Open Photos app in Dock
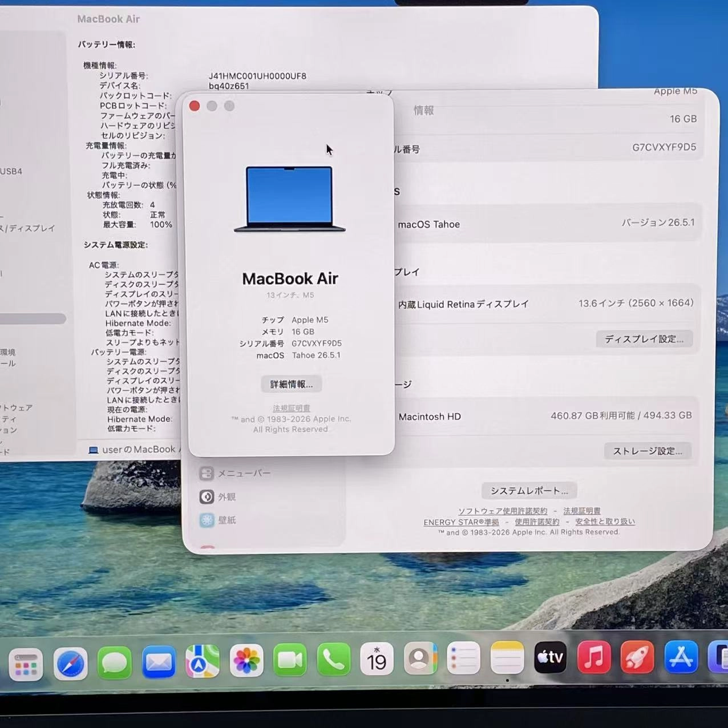The height and width of the screenshot is (728, 728). [246, 661]
